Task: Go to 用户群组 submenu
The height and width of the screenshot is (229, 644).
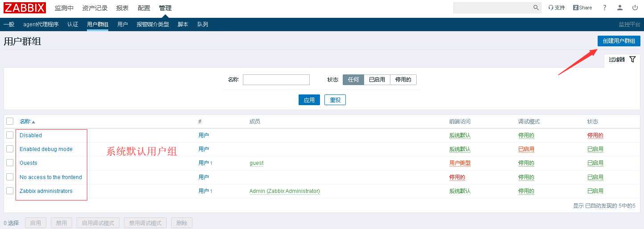Action: click(98, 25)
